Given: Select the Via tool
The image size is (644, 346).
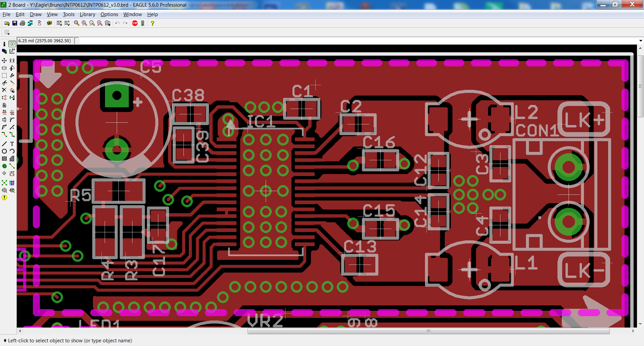Looking at the screenshot, I should (4, 166).
